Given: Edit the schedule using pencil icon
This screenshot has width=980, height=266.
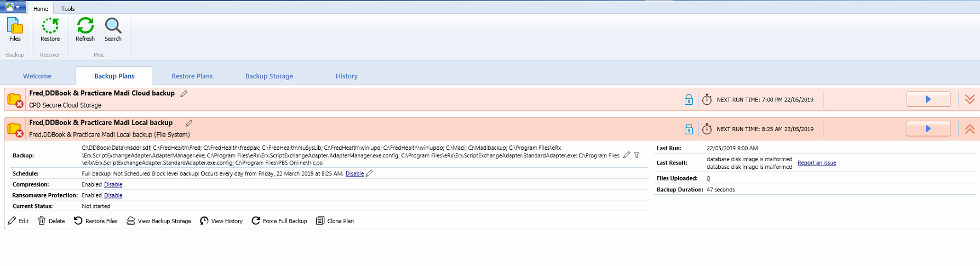Looking at the screenshot, I should (369, 173).
